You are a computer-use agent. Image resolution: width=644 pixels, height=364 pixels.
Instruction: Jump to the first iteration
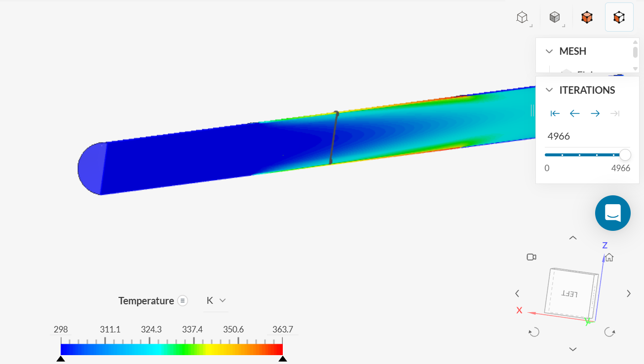pyautogui.click(x=555, y=113)
